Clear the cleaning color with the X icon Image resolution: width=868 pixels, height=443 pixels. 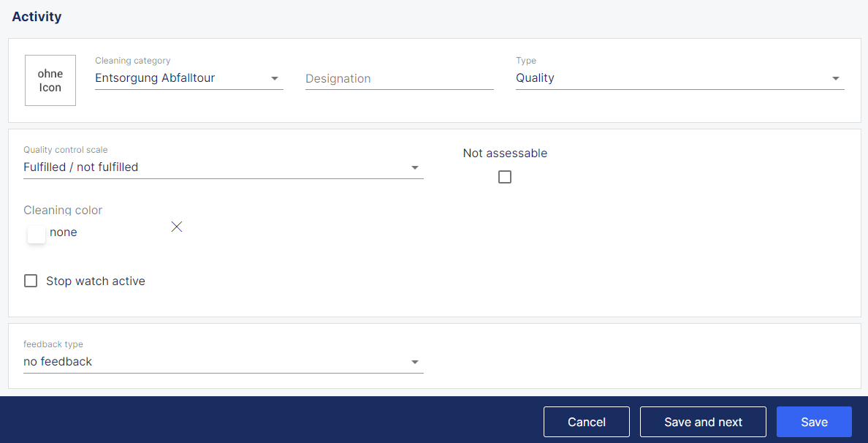click(176, 227)
